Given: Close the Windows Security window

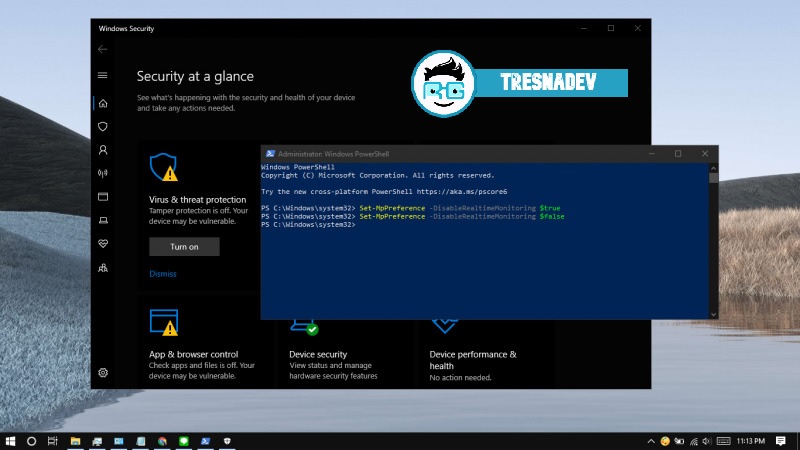Looking at the screenshot, I should (x=638, y=28).
